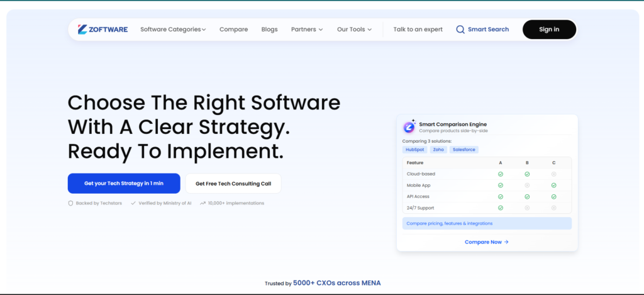Click Mobile App cross icon in column B
This screenshot has width=644, height=295.
tap(527, 186)
